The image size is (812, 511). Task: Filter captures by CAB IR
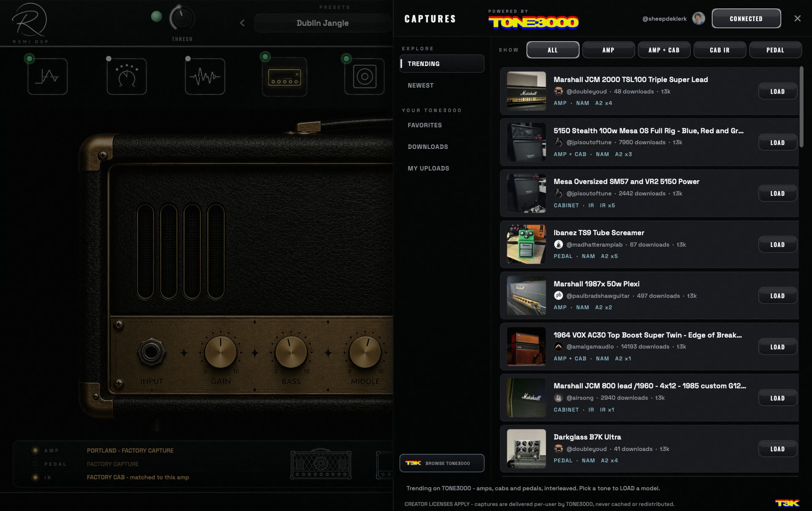pos(719,50)
